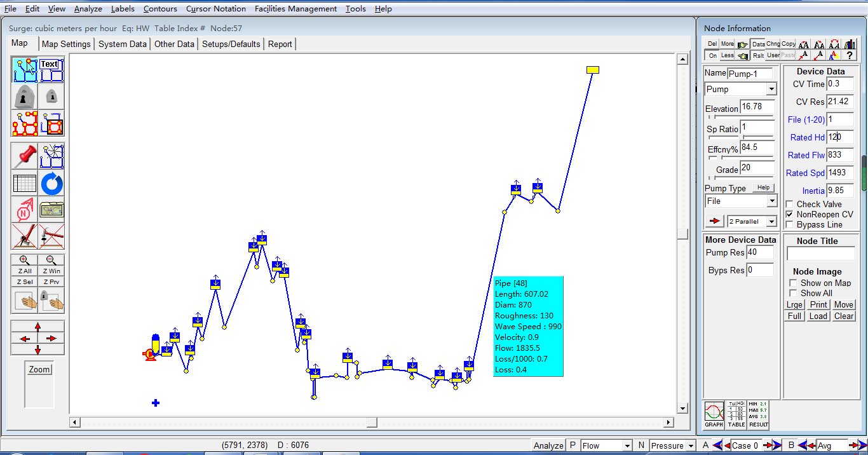Click the Clear node image button
Screen dimensions: 868x455
(x=844, y=316)
